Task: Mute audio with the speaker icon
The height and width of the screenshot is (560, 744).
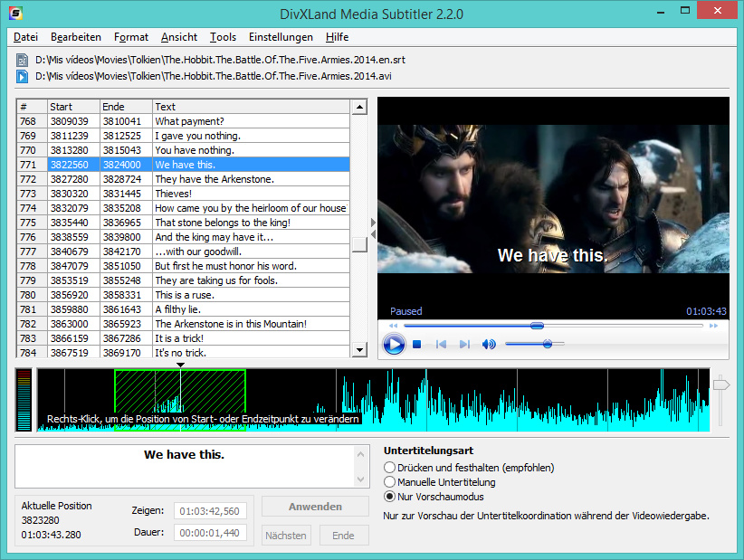Action: point(489,345)
